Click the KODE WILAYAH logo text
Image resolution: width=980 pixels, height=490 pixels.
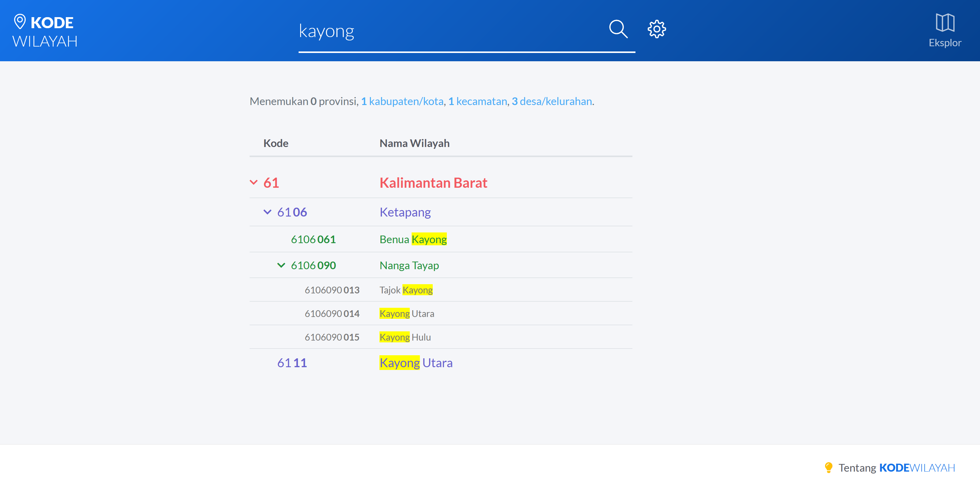click(x=45, y=32)
